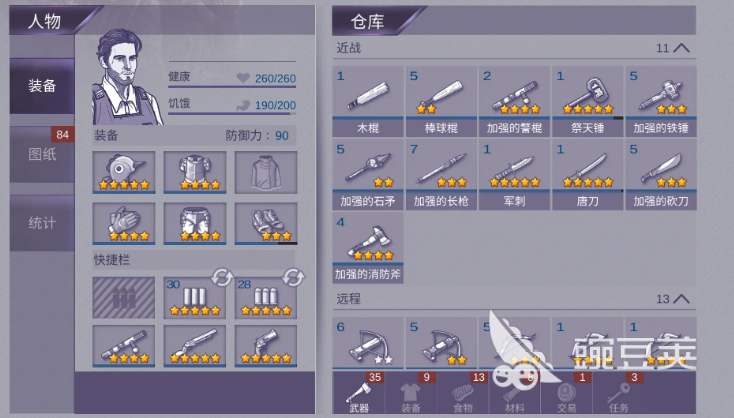This screenshot has width=734, height=418.
Task: Select the equipped gloves slot
Action: click(x=124, y=223)
